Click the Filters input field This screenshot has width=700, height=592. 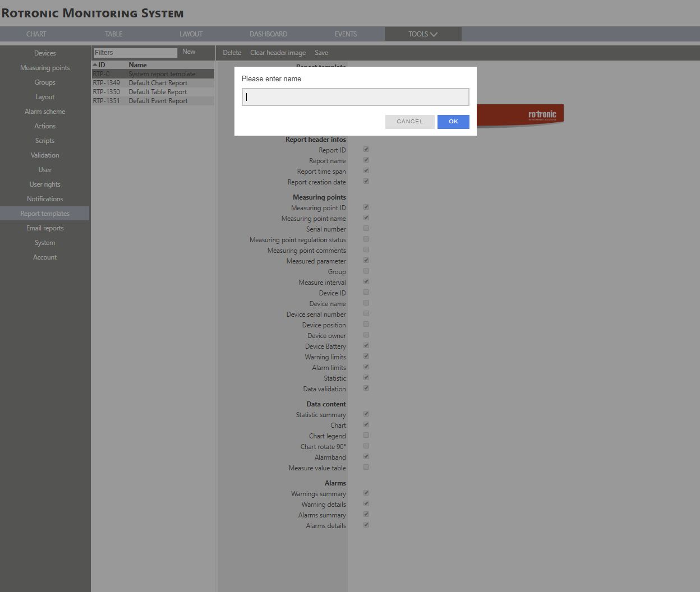[x=135, y=53]
